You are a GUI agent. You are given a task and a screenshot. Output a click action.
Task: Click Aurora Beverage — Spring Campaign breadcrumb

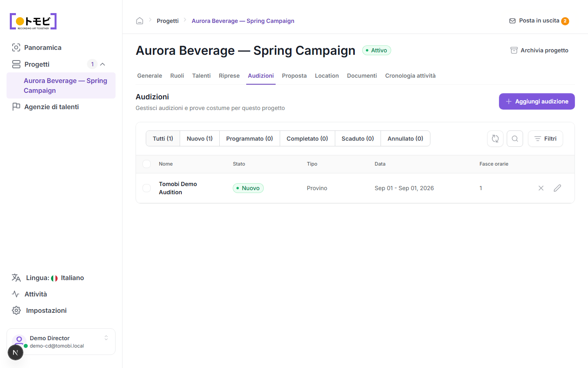(x=243, y=21)
